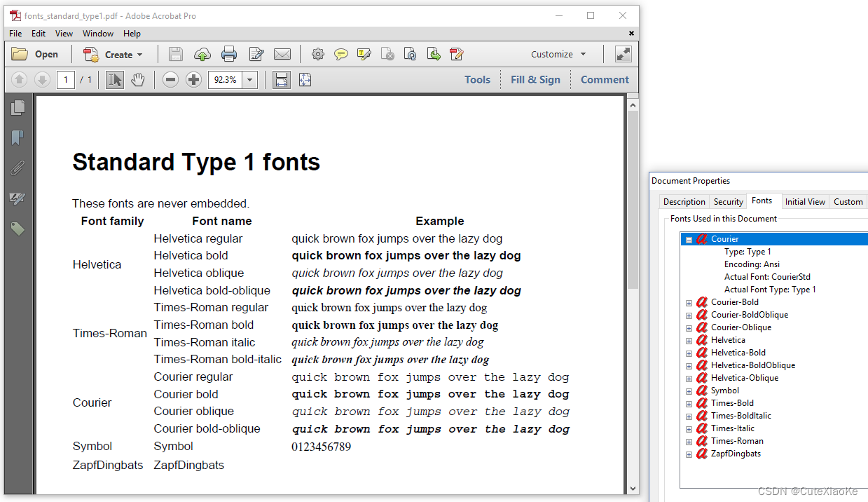Click vertical scrollbar up arrow in document
The height and width of the screenshot is (502, 868).
click(x=633, y=106)
